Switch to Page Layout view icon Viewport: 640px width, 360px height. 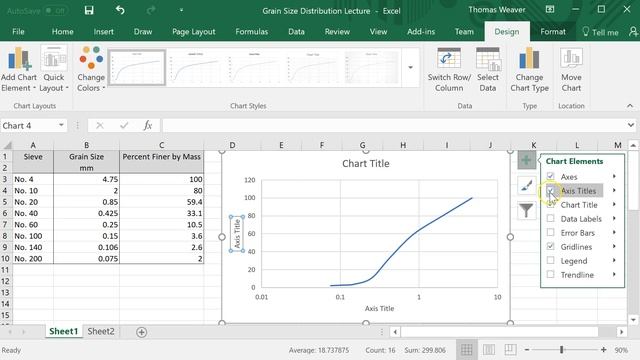pyautogui.click(x=489, y=350)
